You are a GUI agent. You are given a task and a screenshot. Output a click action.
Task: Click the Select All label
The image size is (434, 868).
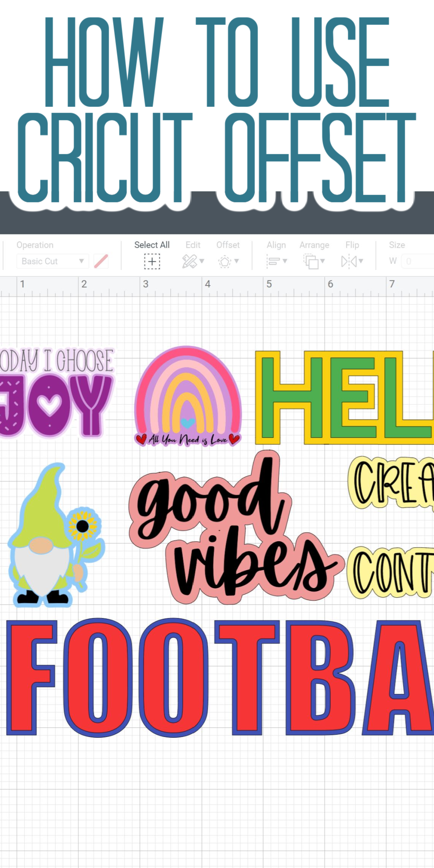pyautogui.click(x=152, y=245)
